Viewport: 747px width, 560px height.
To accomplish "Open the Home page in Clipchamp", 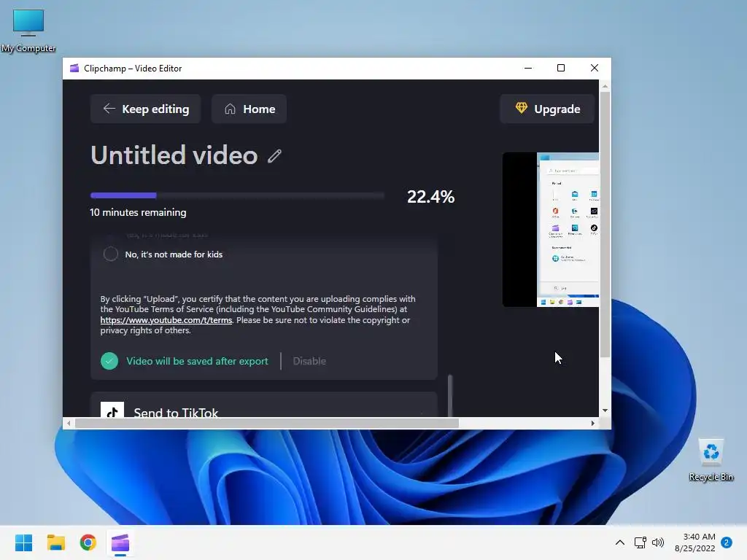I will [x=249, y=109].
